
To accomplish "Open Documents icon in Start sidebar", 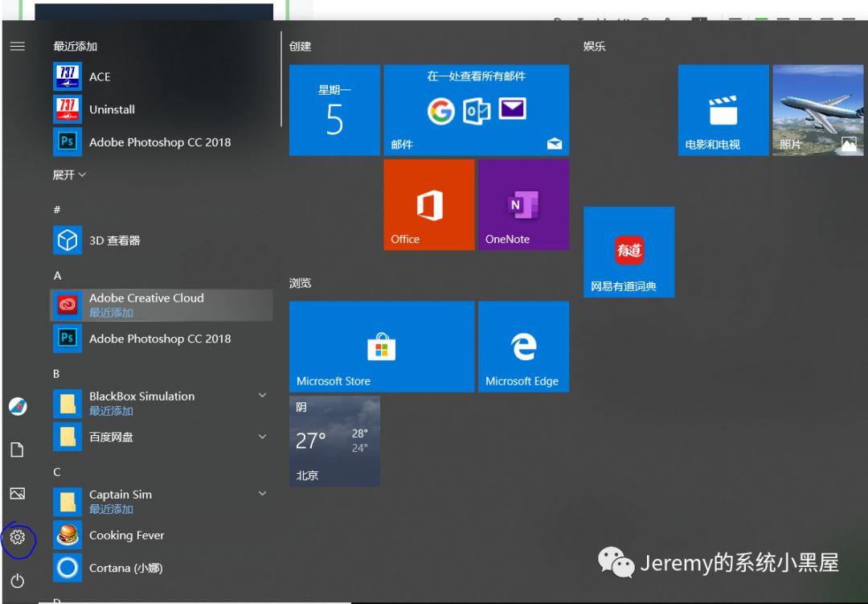I will click(x=17, y=450).
